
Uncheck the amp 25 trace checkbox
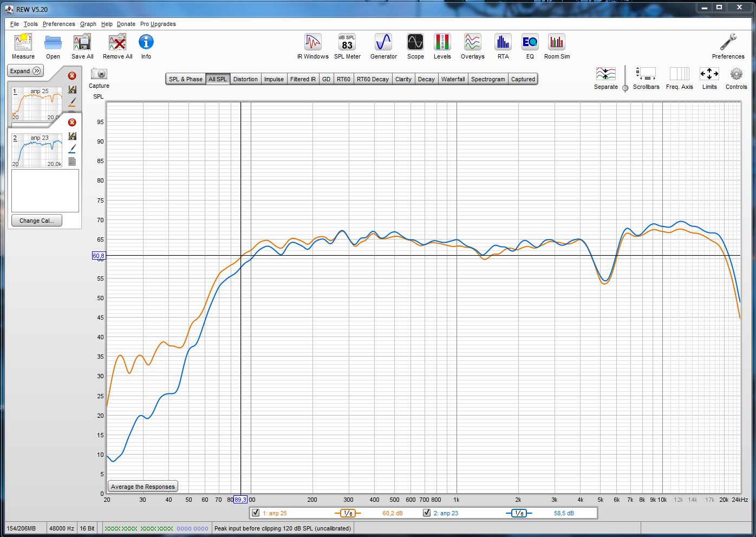(x=256, y=513)
